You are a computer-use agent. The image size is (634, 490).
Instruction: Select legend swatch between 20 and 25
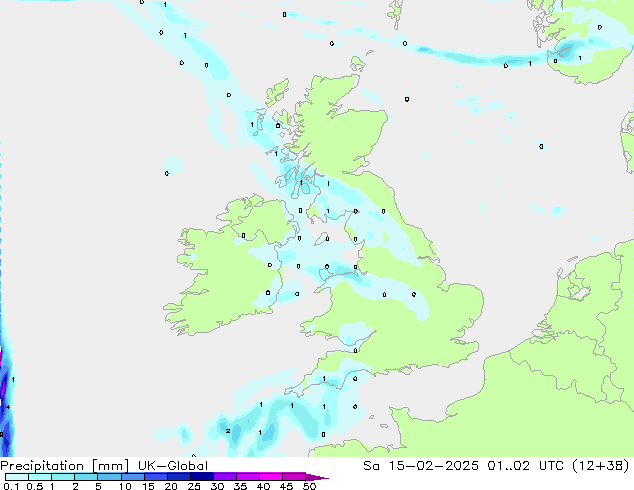(x=178, y=477)
